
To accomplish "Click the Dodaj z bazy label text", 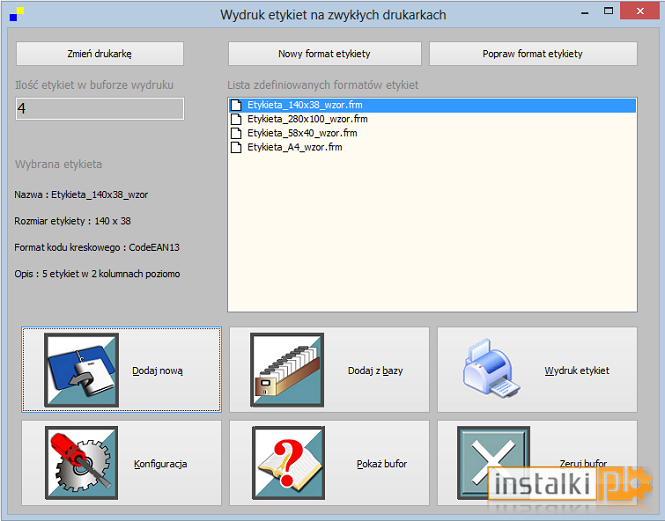I will coord(375,371).
